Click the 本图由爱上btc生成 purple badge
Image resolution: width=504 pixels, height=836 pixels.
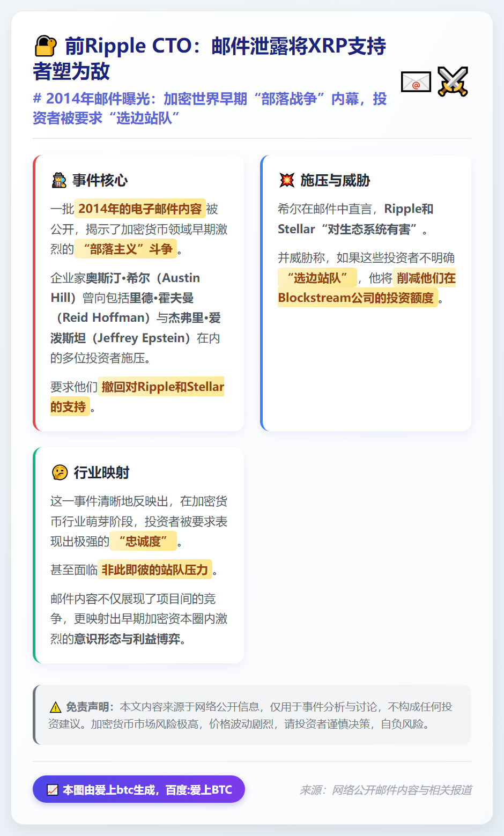coord(139,789)
